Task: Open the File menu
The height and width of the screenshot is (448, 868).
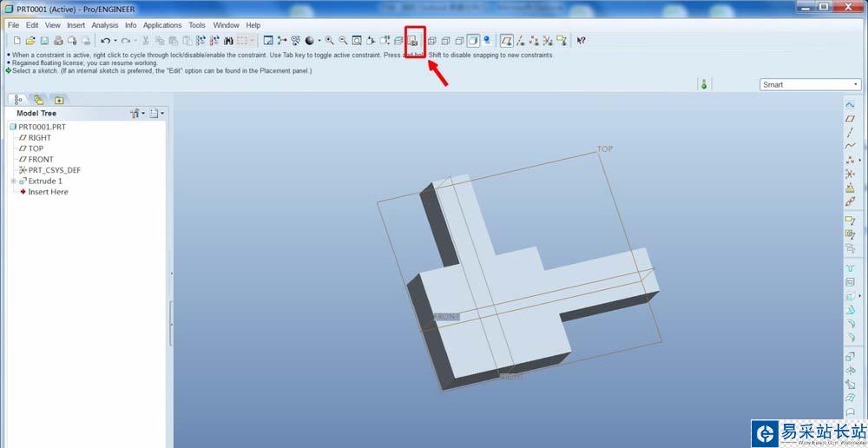Action: pyautogui.click(x=13, y=25)
